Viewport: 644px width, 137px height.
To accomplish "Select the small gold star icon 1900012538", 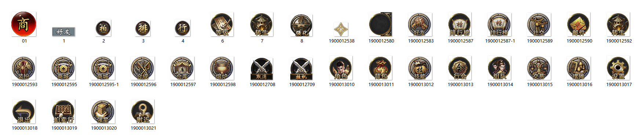I will [x=341, y=29].
